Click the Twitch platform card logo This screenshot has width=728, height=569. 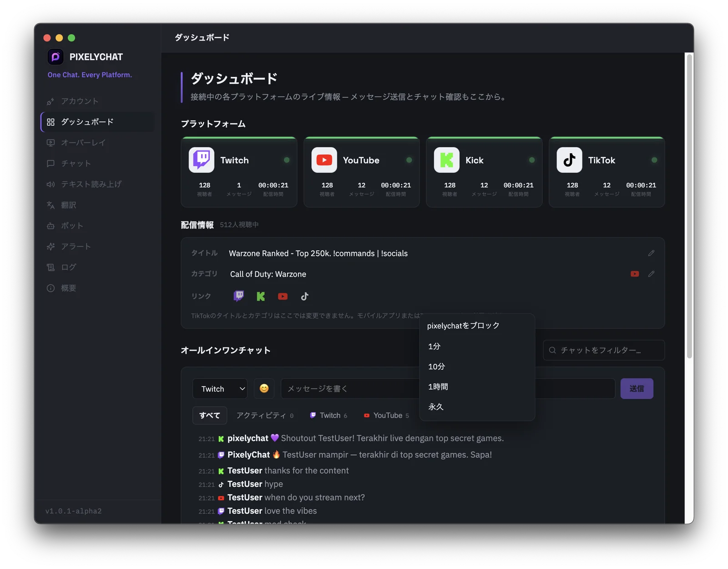202,160
